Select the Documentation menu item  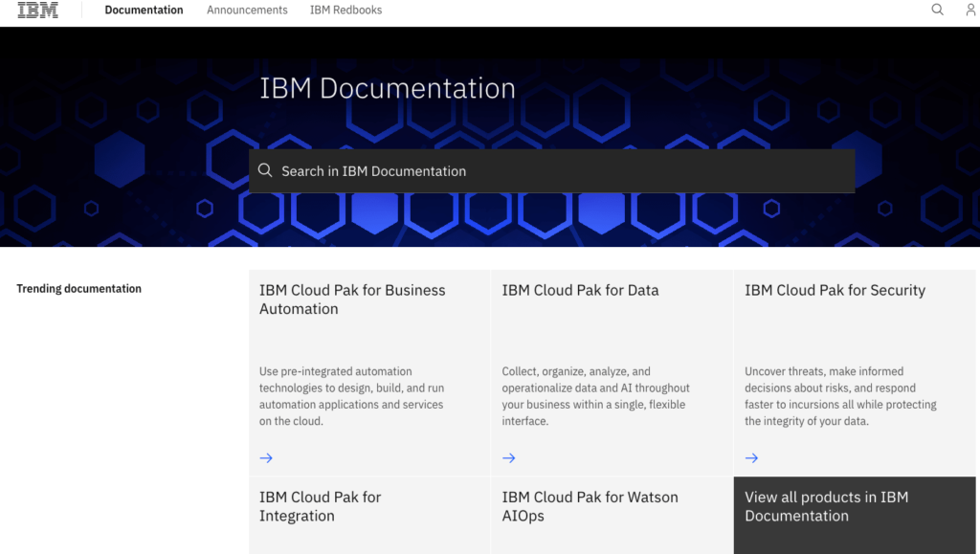coord(144,10)
